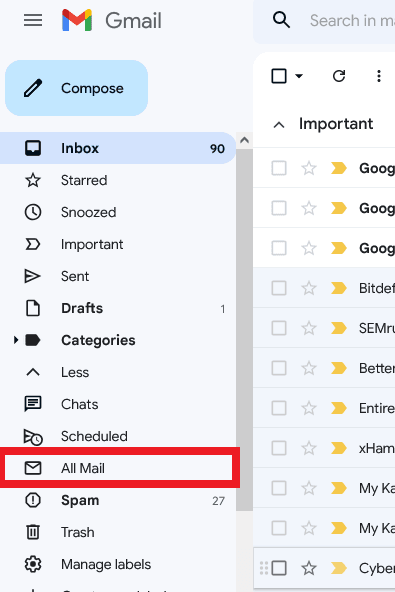Open the Inbox folder
The width and height of the screenshot is (395, 592).
pyautogui.click(x=117, y=148)
